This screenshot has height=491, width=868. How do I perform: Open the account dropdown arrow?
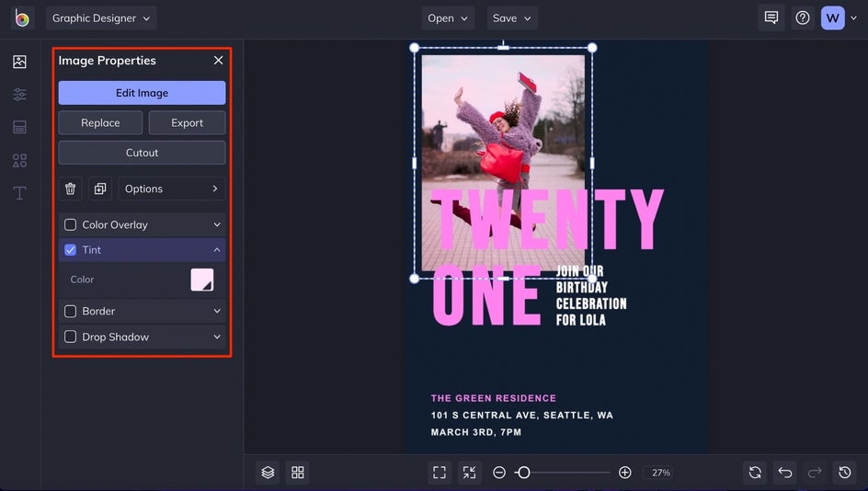(854, 18)
